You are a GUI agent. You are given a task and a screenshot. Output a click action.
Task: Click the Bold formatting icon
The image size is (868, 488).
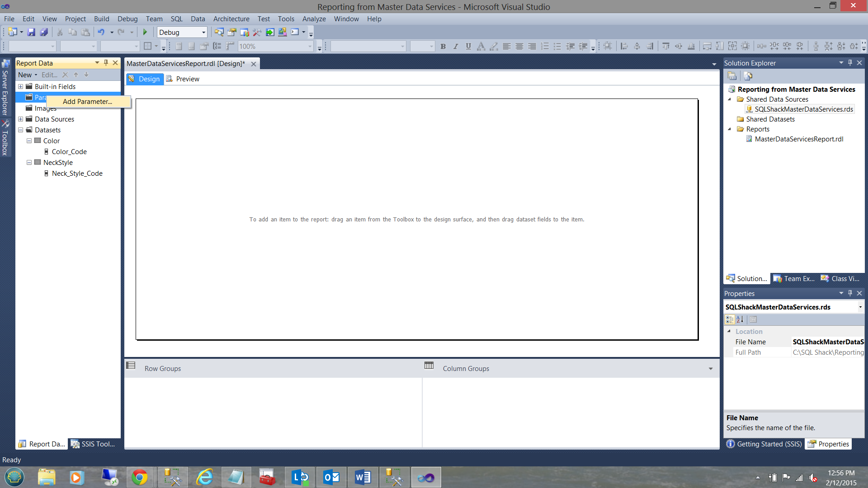[443, 46]
